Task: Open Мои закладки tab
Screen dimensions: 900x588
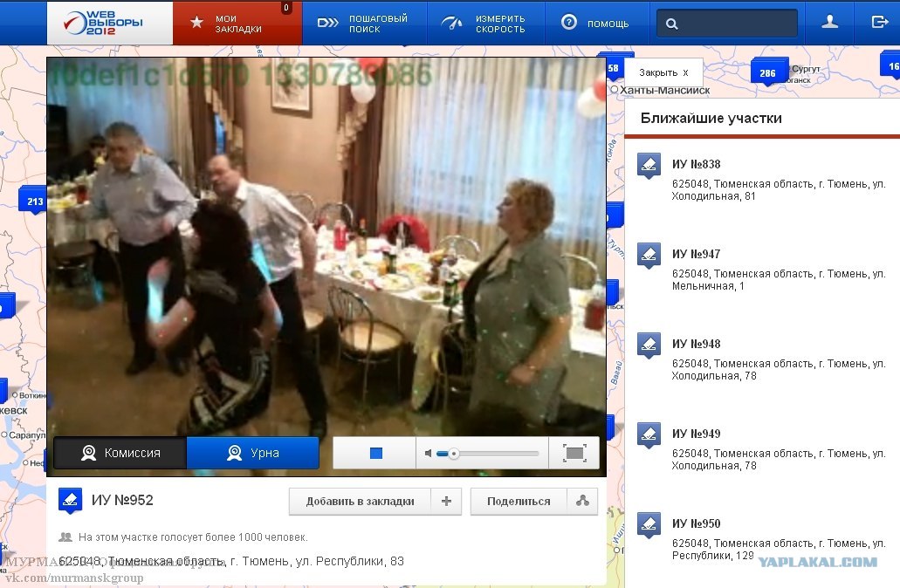Action: coord(237,23)
